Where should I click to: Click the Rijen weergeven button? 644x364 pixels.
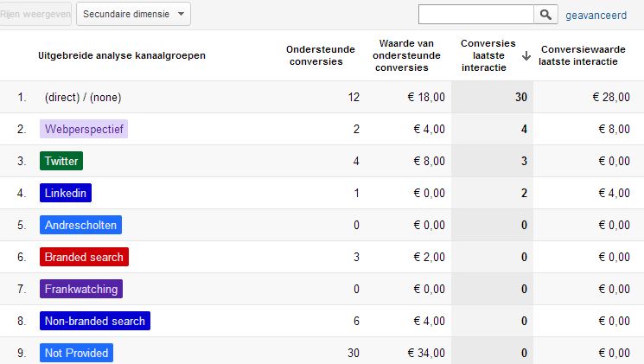(35, 14)
